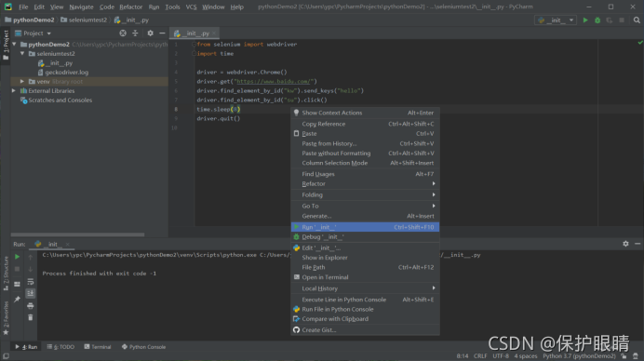
Task: Click the Collapse All icon in Project panel
Action: [135, 33]
